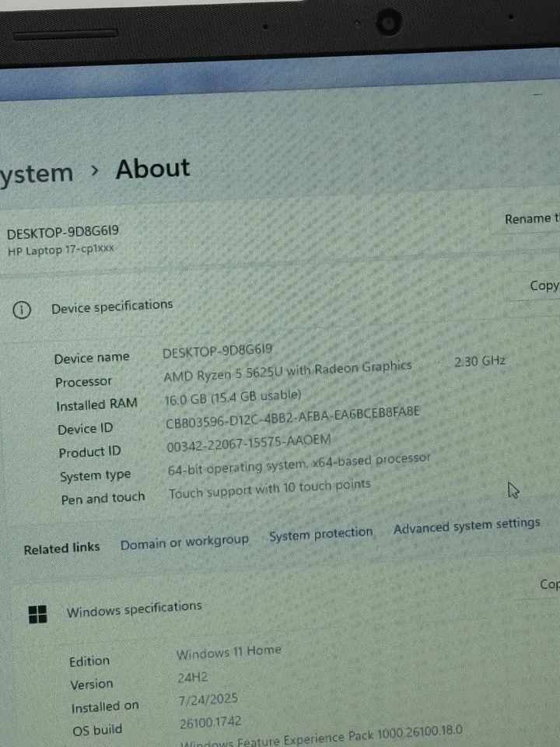Click the About page heading
This screenshot has width=560, height=747.
pos(153,169)
